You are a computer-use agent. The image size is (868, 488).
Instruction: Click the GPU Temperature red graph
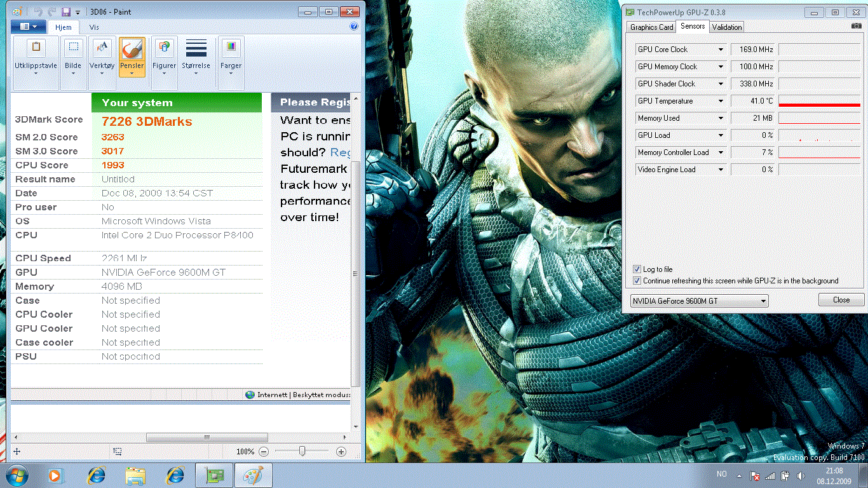(x=819, y=101)
